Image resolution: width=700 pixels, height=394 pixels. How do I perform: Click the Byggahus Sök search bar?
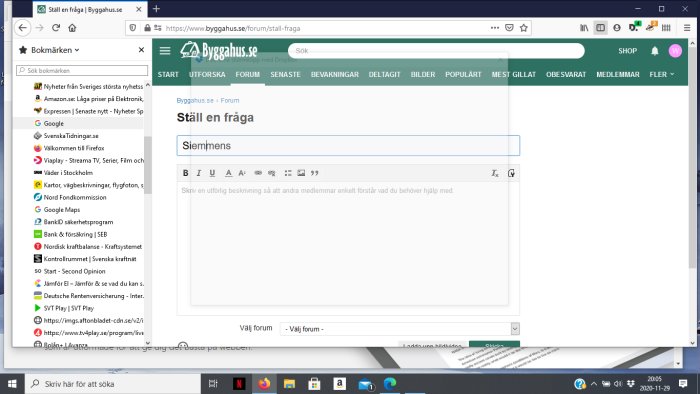point(436,51)
